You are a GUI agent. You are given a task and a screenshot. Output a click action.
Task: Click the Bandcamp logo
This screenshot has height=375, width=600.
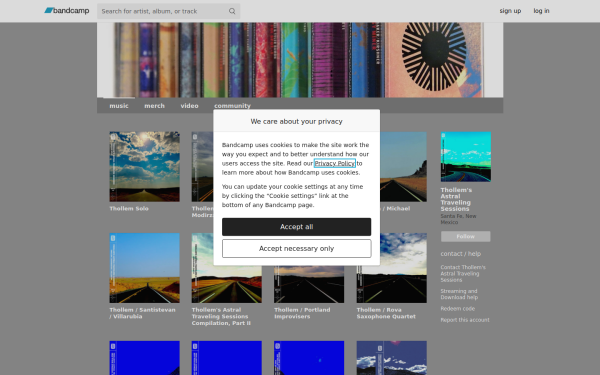tap(67, 11)
